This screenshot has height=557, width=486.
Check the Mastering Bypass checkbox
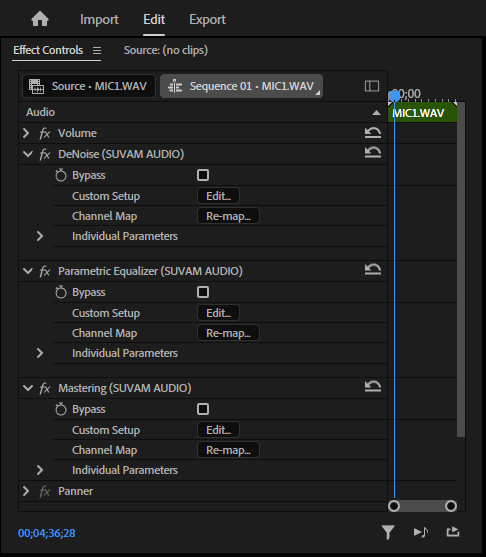[x=203, y=409]
